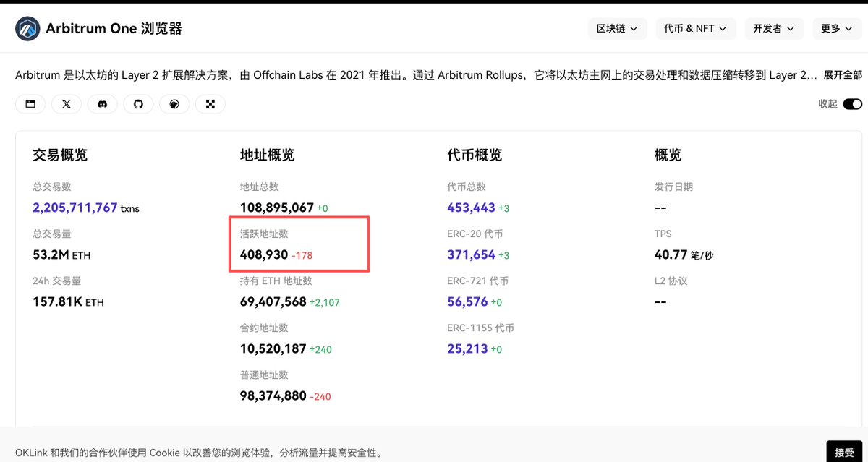This screenshot has height=462, width=868.
Task: Expand the 开发者 dropdown menu
Action: [774, 29]
